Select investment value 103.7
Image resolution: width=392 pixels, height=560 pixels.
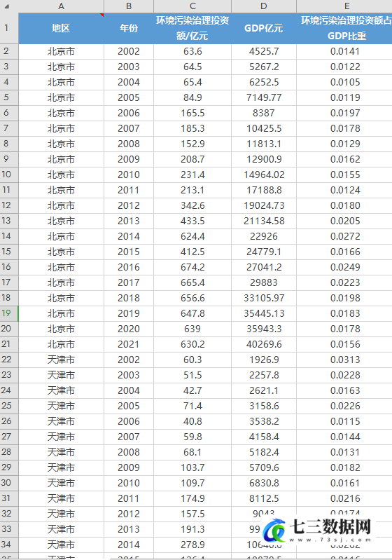pos(192,467)
